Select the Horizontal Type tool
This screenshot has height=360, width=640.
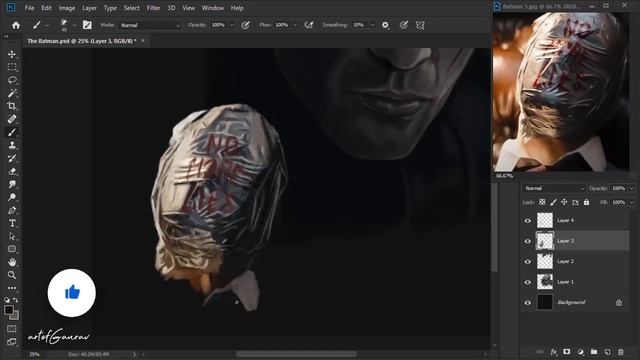[12, 224]
